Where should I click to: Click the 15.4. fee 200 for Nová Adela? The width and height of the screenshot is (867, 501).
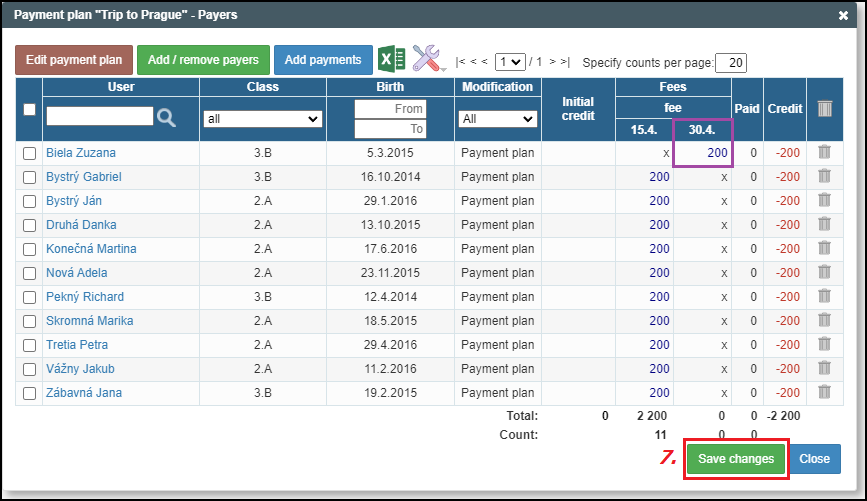click(x=659, y=273)
